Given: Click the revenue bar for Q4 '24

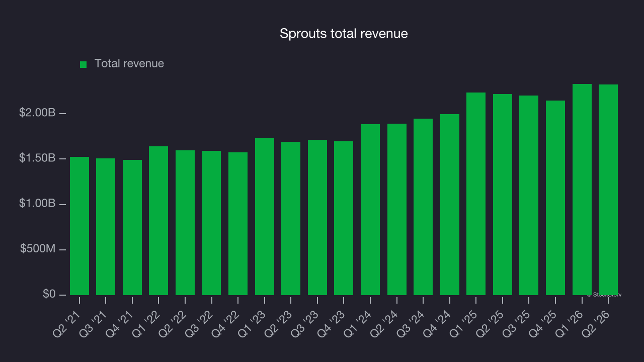Looking at the screenshot, I should click(x=450, y=205).
